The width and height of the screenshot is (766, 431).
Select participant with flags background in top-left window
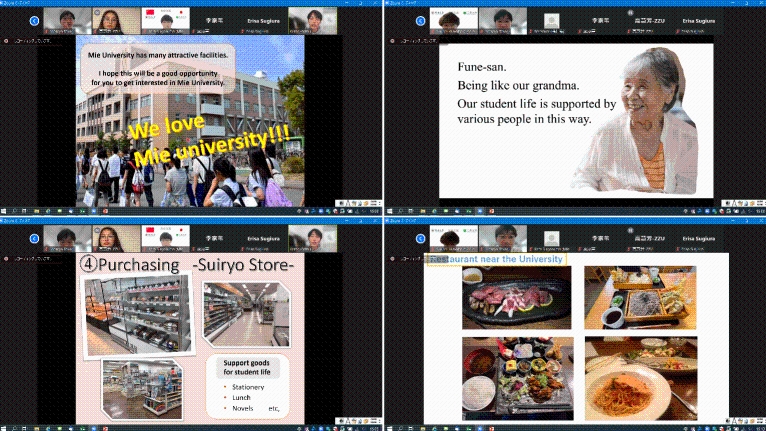(166, 21)
